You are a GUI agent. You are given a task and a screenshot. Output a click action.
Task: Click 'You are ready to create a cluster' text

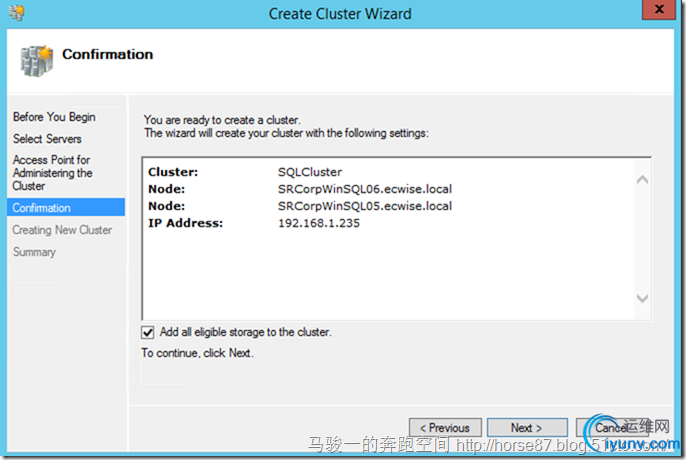(x=222, y=120)
